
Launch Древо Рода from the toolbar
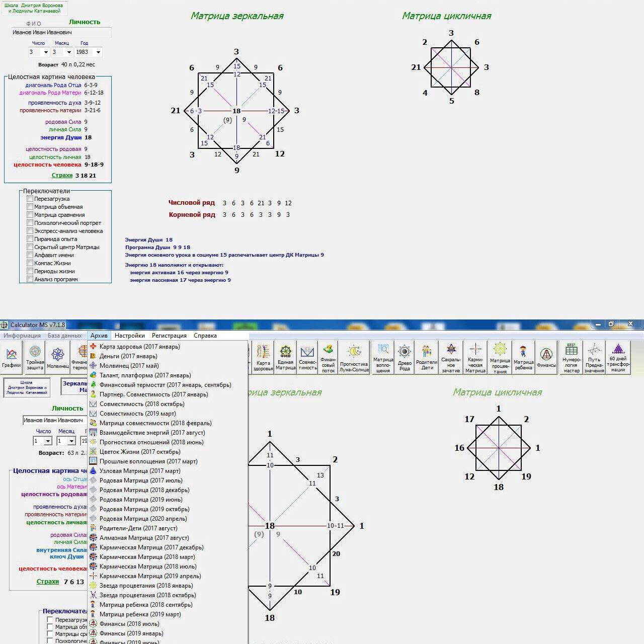click(x=405, y=357)
